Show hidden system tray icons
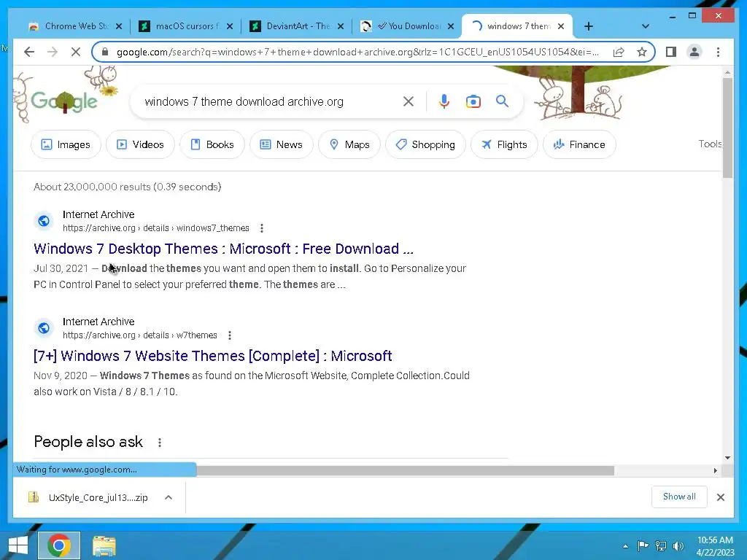This screenshot has height=560, width=747. tap(625, 546)
